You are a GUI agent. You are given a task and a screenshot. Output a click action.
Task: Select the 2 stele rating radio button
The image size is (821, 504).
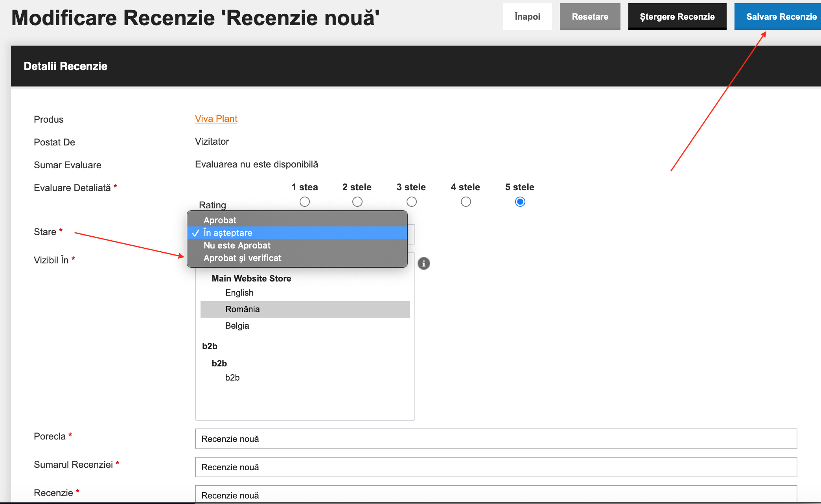(357, 202)
